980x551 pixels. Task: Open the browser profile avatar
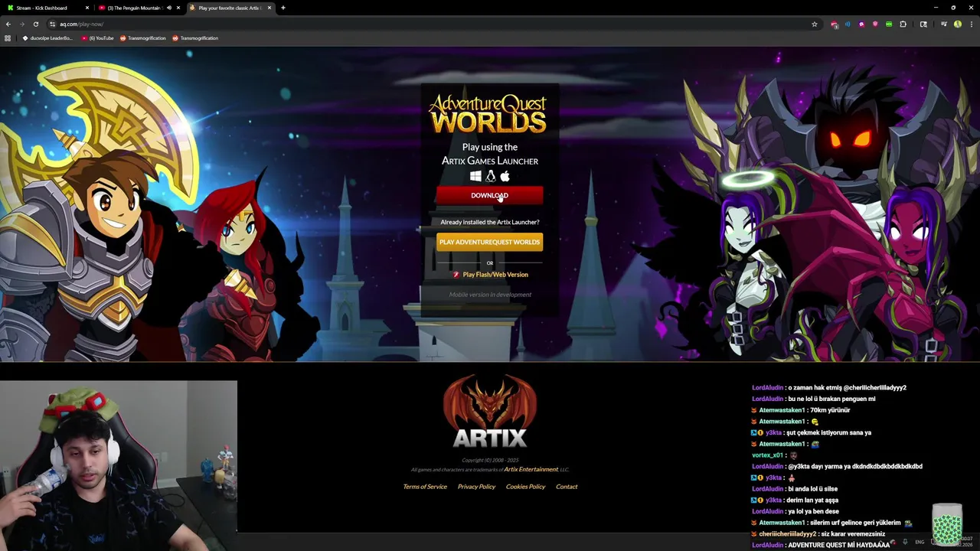tap(957, 24)
